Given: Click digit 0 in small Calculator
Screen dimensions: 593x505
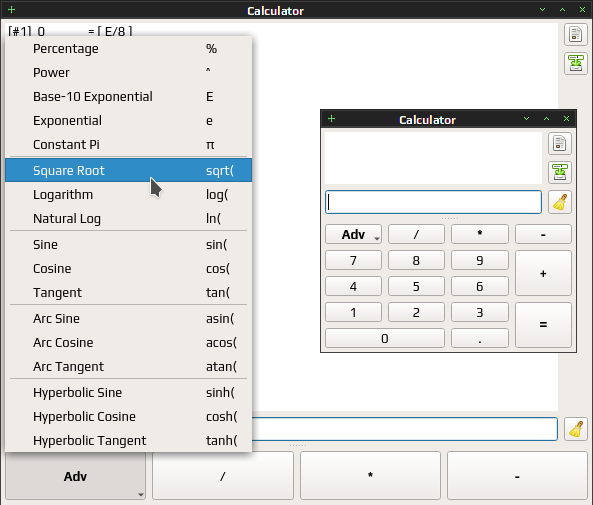Looking at the screenshot, I should pos(385,338).
